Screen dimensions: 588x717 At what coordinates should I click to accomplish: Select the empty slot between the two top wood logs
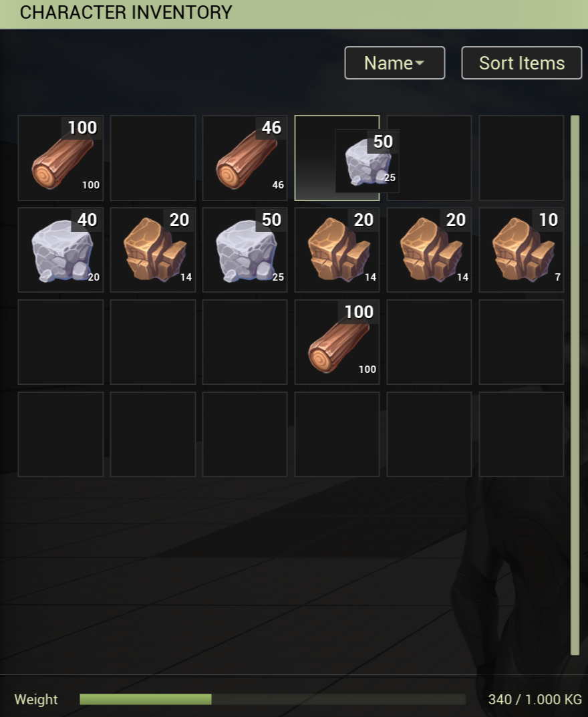pos(153,158)
